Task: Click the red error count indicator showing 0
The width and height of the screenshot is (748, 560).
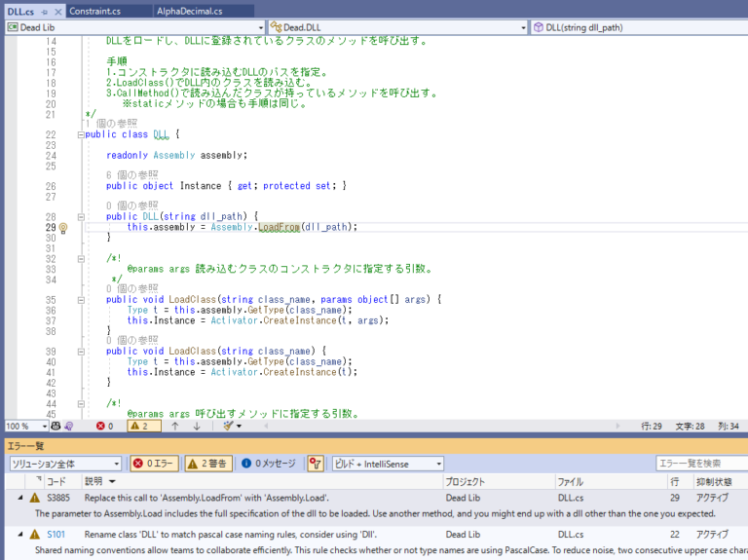Action: coord(104,426)
